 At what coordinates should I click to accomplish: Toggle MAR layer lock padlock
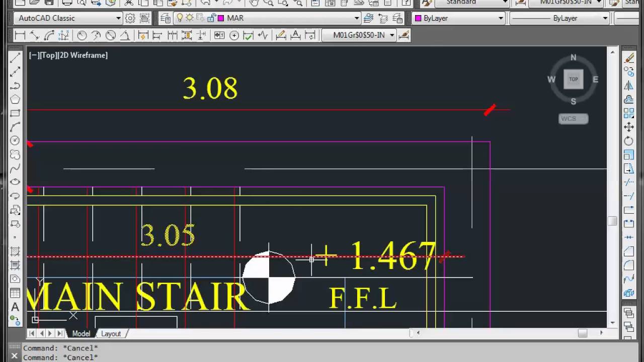coord(211,18)
